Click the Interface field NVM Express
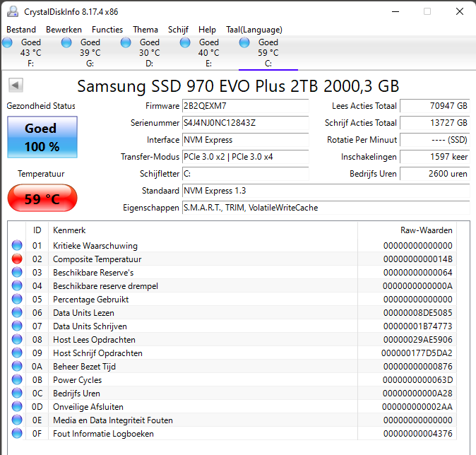Viewport: 476px width, 455px height. 245,140
